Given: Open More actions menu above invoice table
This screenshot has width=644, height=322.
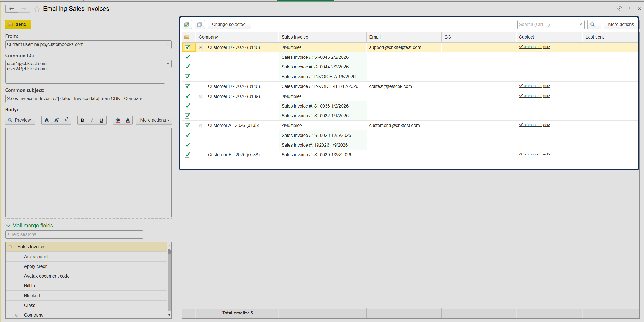Looking at the screenshot, I should [x=622, y=25].
